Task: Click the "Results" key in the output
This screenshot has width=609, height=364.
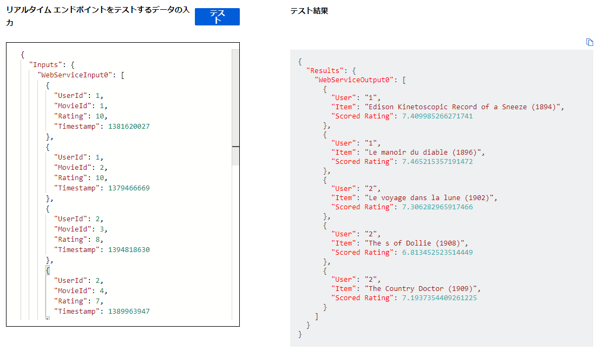Action: 325,71
